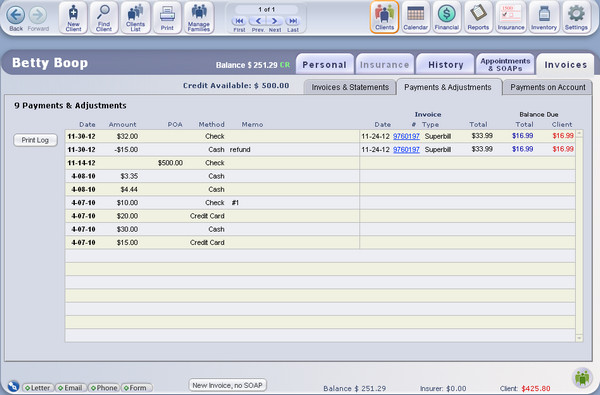Click the Betty Boop client name
Viewport: 600px width, 395px height.
click(50, 63)
